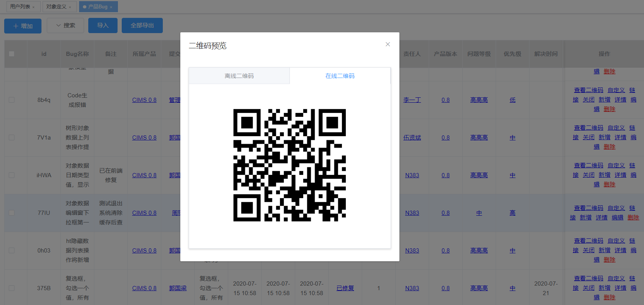Click N383 link in row iHWA
This screenshot has height=305, width=644.
click(x=412, y=175)
